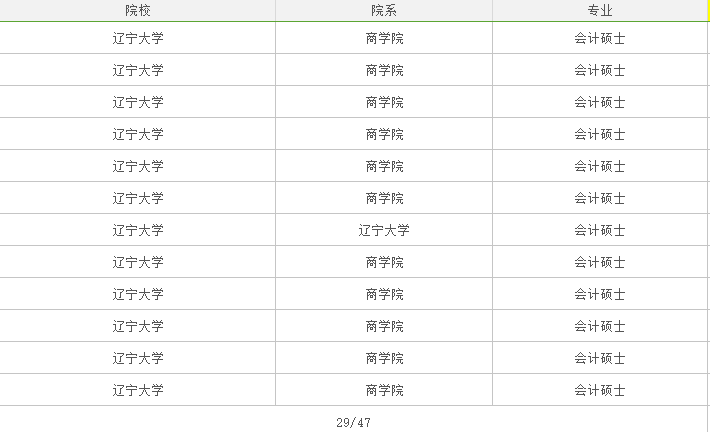Click the 院系 column header
Screen dimensions: 710x432
pyautogui.click(x=384, y=11)
